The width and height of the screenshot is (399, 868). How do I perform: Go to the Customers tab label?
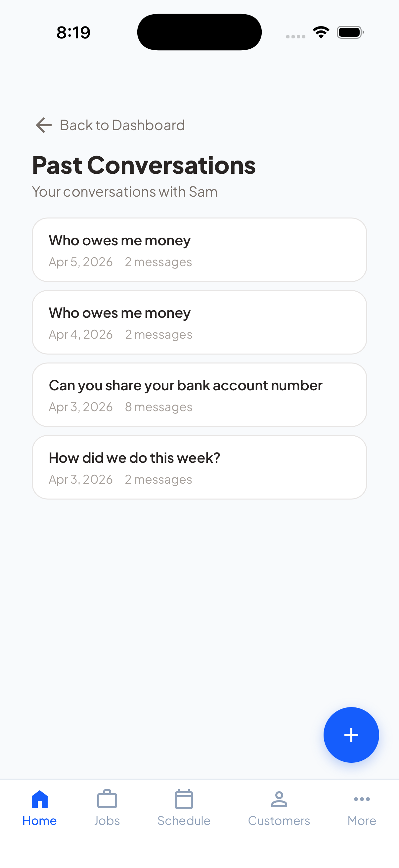click(279, 821)
